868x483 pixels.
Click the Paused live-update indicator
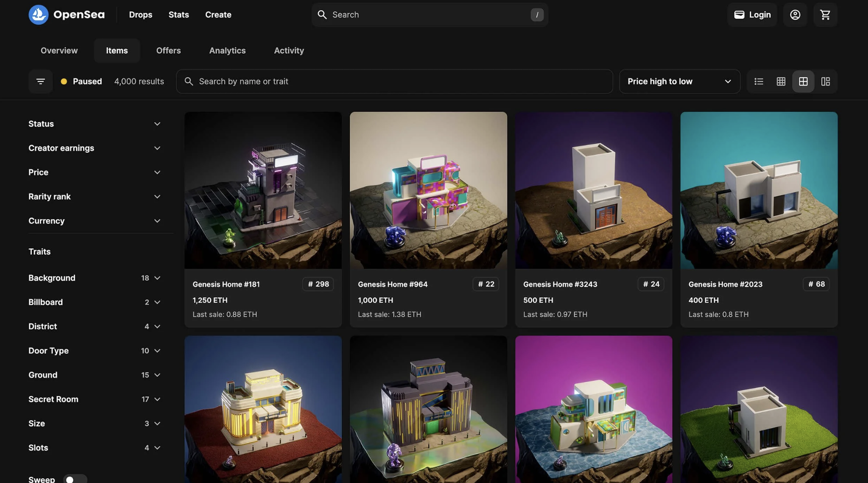pyautogui.click(x=82, y=82)
